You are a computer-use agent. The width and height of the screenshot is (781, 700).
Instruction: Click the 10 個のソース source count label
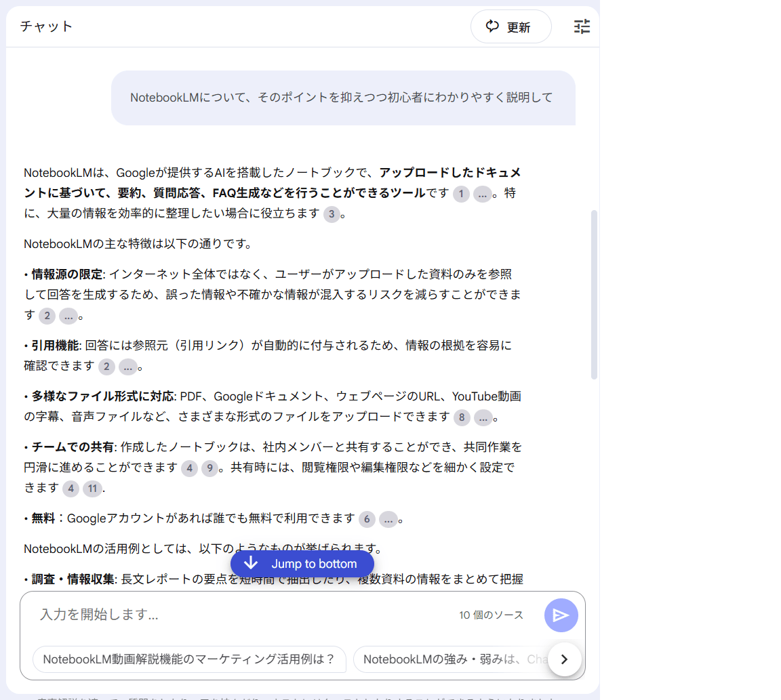[491, 615]
